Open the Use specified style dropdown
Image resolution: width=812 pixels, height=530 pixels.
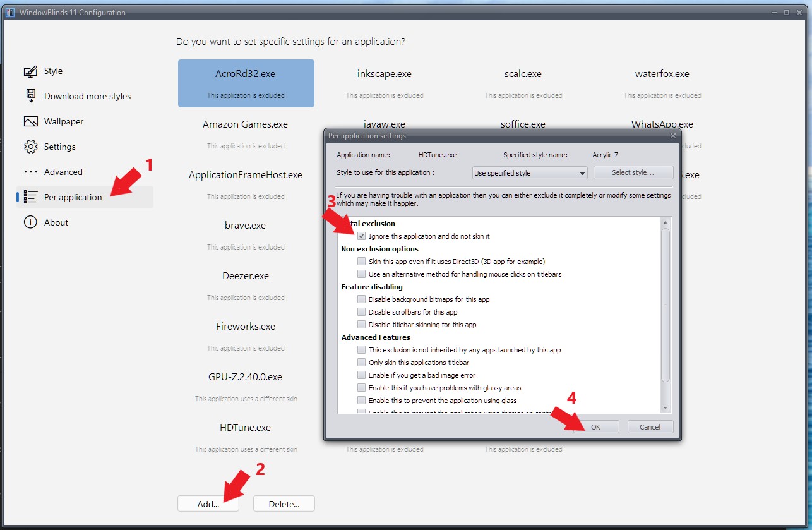(x=530, y=173)
